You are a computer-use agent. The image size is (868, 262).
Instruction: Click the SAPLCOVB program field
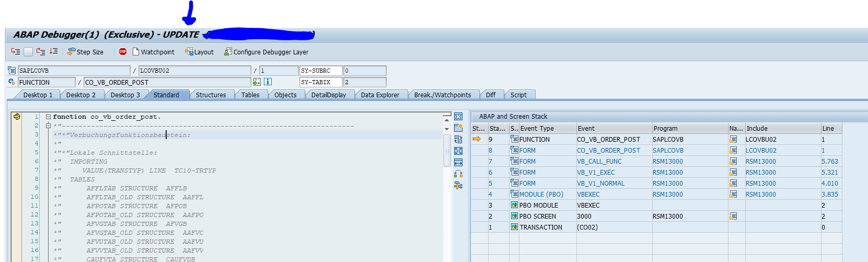click(x=74, y=71)
